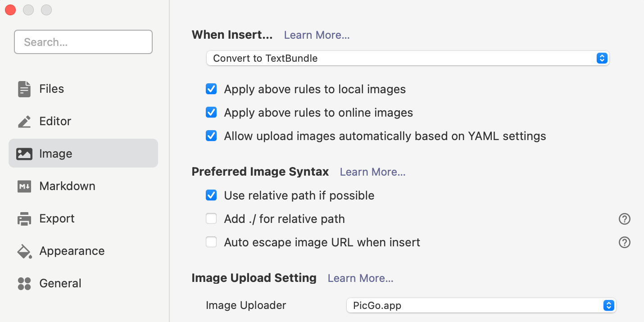Click the Export printer icon

tap(24, 219)
